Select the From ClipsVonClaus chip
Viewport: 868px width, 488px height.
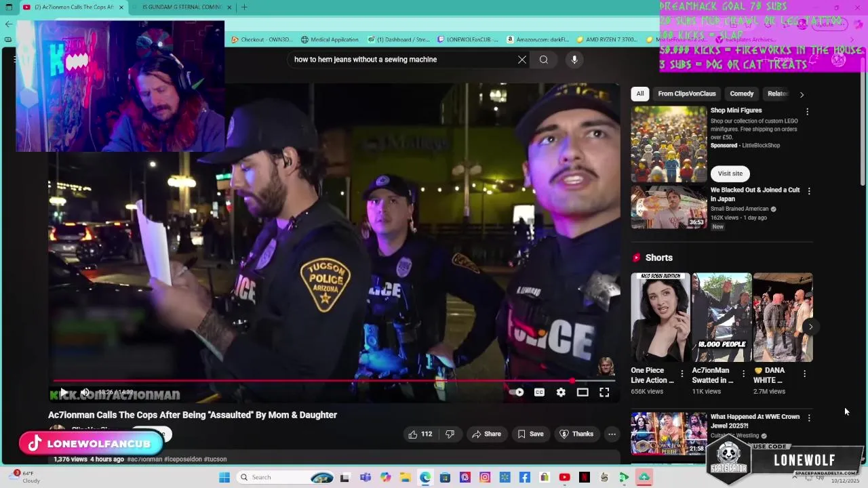click(686, 94)
